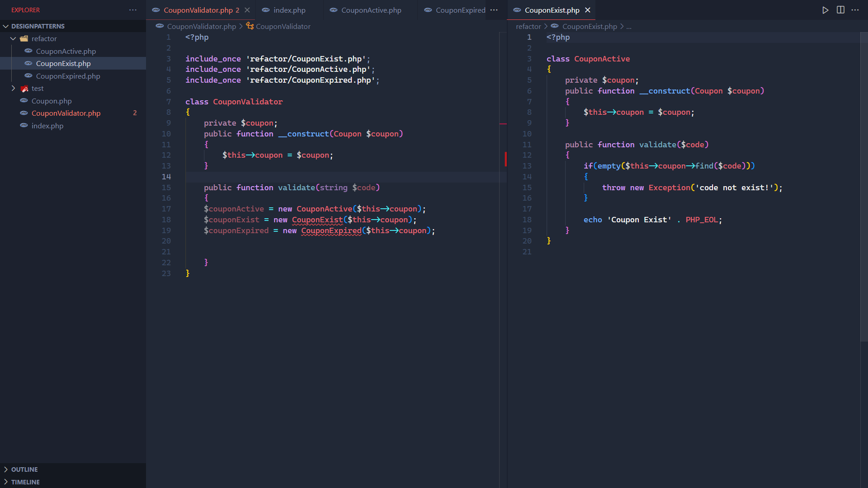Screen dimensions: 868x488
Task: Open CouponActive.php in the explorer
Action: [x=73, y=51]
